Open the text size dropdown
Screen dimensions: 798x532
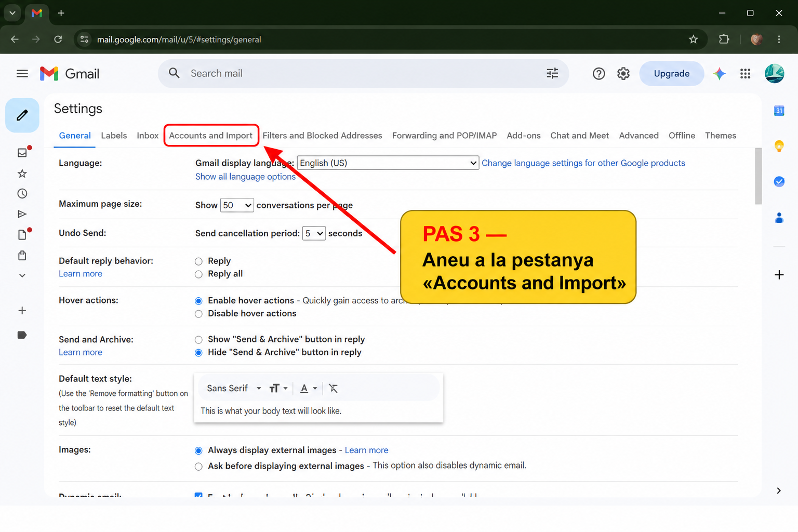(x=278, y=388)
